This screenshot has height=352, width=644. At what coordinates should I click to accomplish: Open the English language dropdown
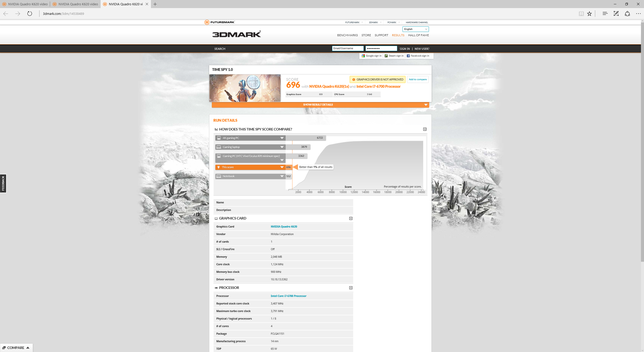416,29
